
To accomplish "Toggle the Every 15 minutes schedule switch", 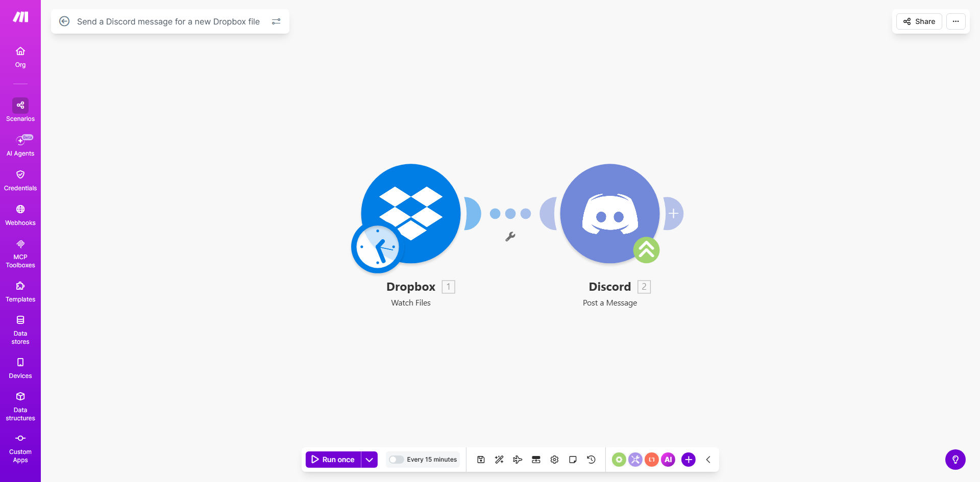I will (396, 460).
